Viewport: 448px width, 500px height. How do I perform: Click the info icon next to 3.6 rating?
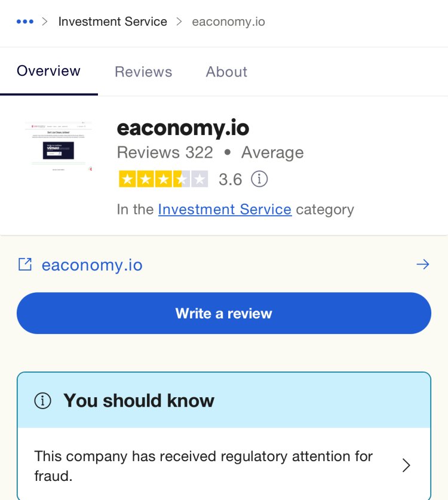tap(259, 179)
